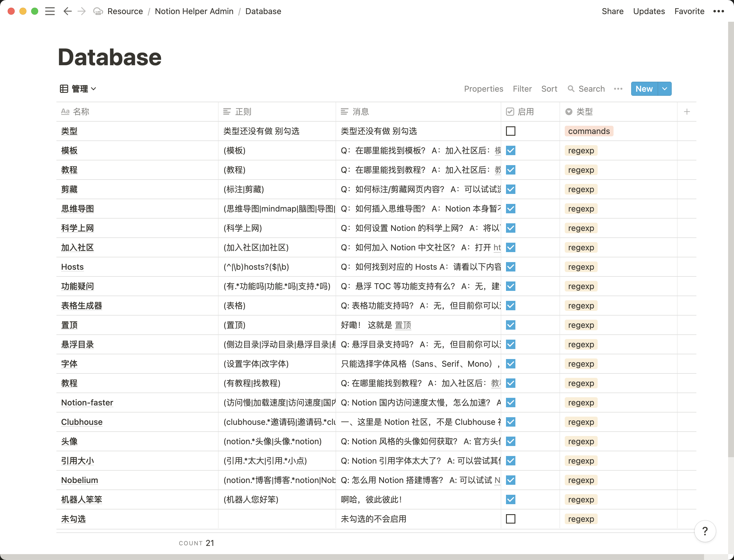Click the search magnifier icon

(571, 89)
